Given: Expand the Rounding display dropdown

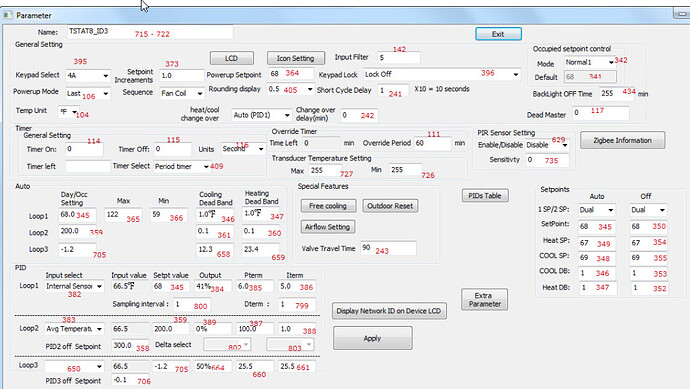Looking at the screenshot, I should [x=290, y=89].
